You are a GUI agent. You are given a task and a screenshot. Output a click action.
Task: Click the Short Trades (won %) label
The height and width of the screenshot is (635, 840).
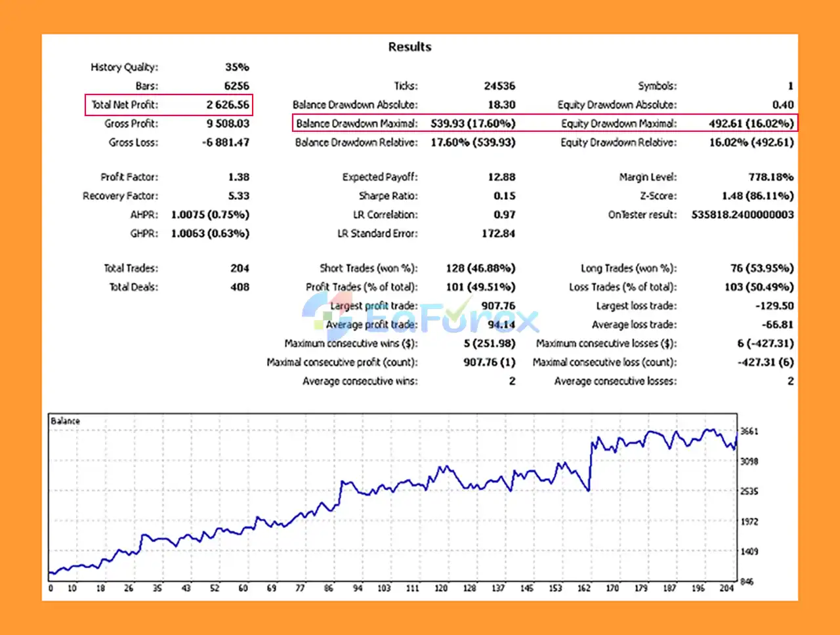pyautogui.click(x=368, y=268)
